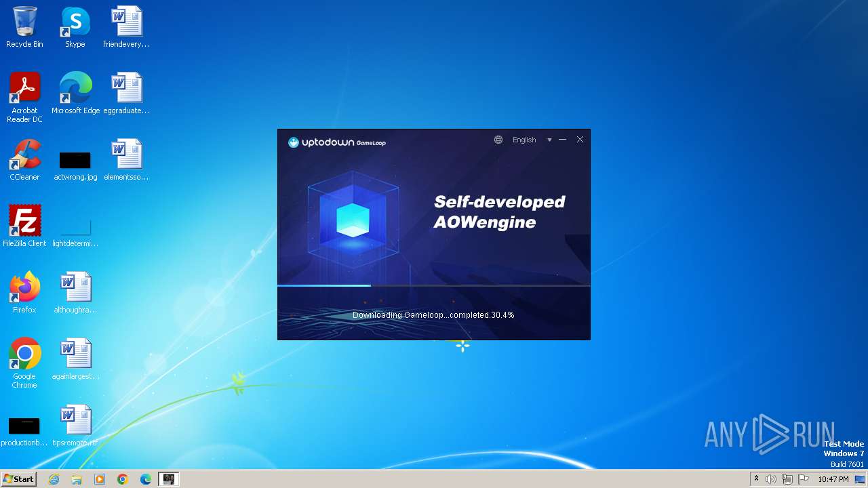Select the againlargest Word document
This screenshot has width=868, height=488.
[75, 359]
